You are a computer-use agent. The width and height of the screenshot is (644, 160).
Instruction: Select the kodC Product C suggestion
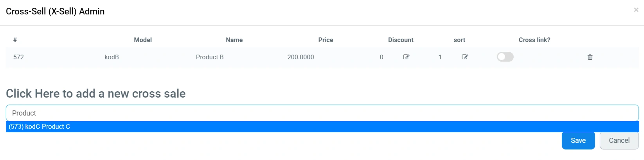pyautogui.click(x=40, y=126)
